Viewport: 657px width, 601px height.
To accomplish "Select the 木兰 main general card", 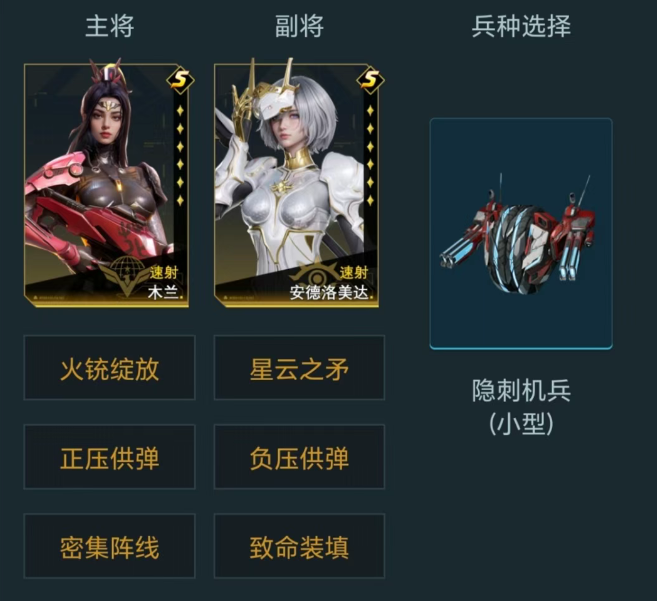I will (x=107, y=185).
